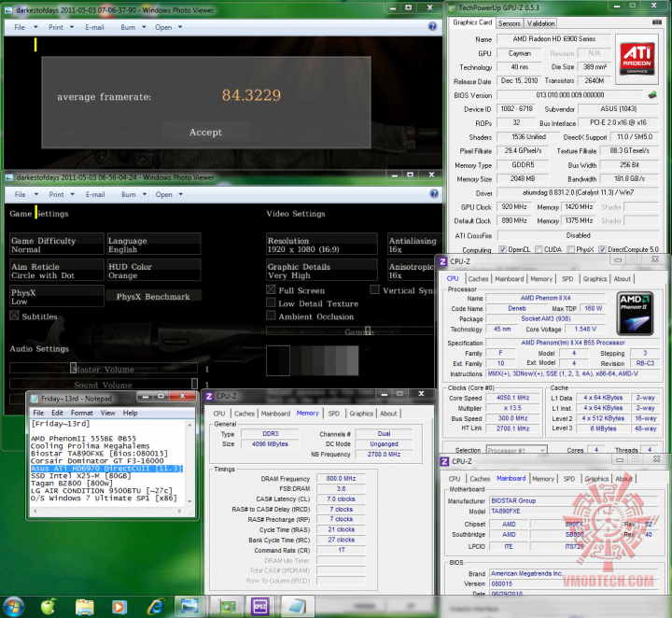Viewport: 672px width, 618px height.
Task: Open the green apple taskbar icon
Action: (49, 606)
